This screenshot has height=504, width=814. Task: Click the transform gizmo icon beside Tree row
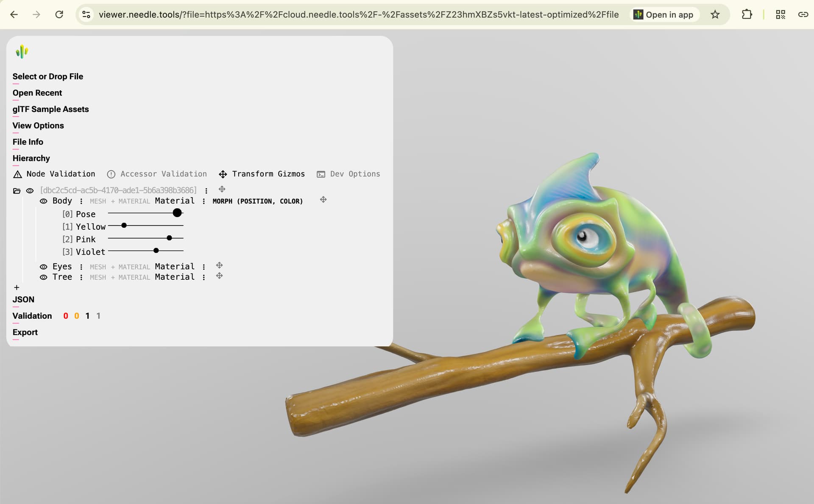(x=219, y=276)
